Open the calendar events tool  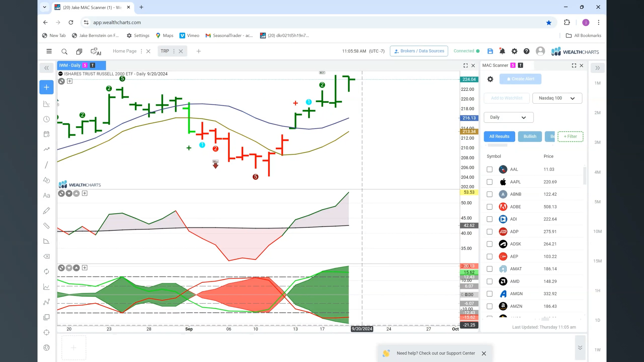click(x=47, y=134)
